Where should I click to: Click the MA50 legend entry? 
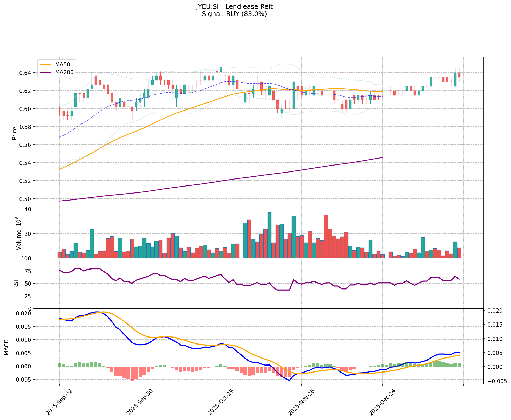click(62, 64)
